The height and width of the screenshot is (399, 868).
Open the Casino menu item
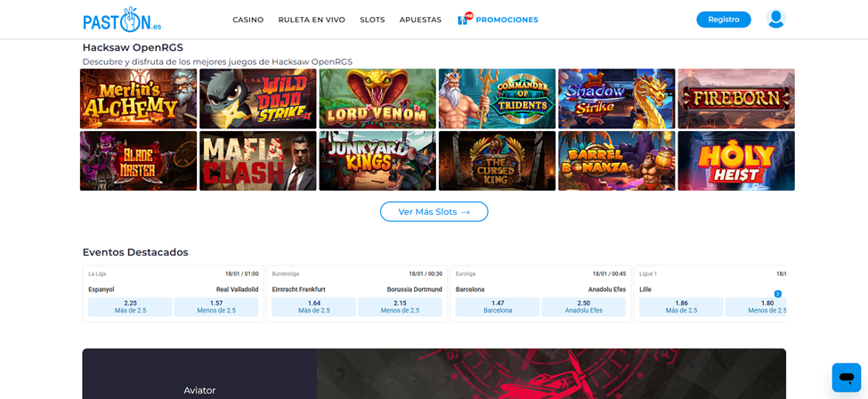pos(247,20)
